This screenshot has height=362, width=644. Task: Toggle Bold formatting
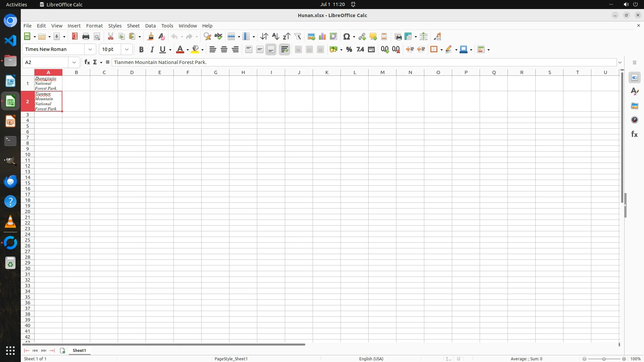141,50
